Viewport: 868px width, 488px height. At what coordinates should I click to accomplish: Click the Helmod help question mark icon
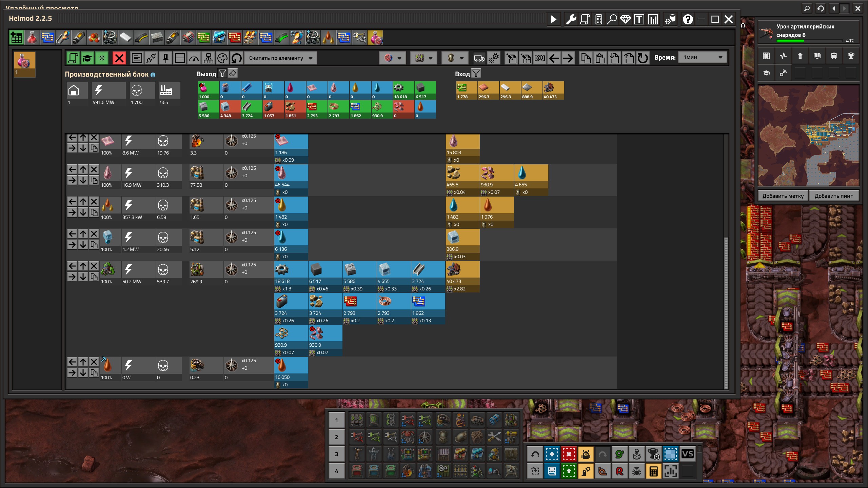(x=688, y=20)
